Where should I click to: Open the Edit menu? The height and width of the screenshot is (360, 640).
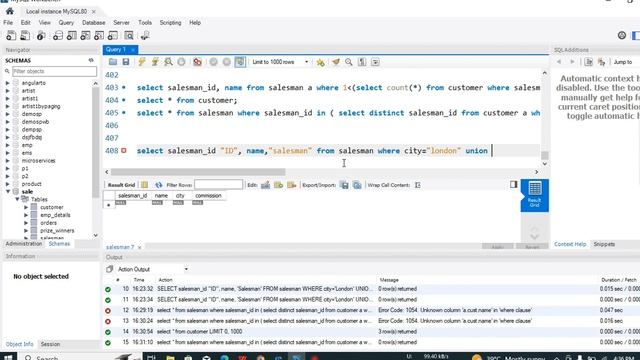pyautogui.click(x=25, y=23)
